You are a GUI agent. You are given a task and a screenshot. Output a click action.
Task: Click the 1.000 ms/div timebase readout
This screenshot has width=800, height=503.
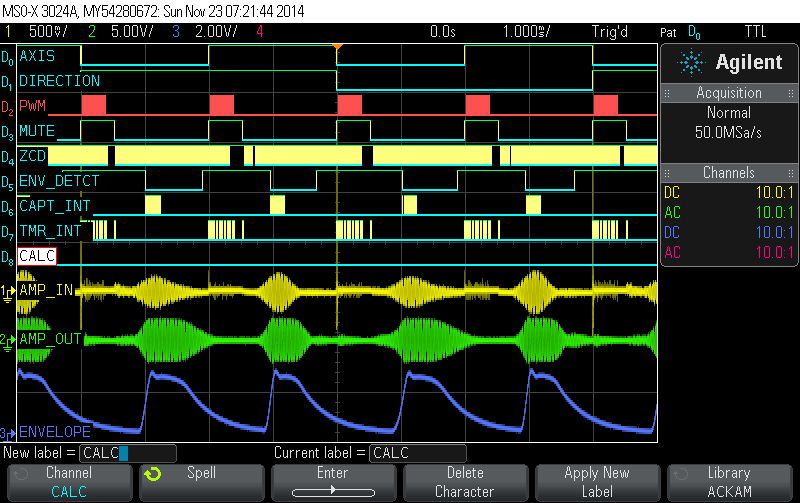pos(526,32)
